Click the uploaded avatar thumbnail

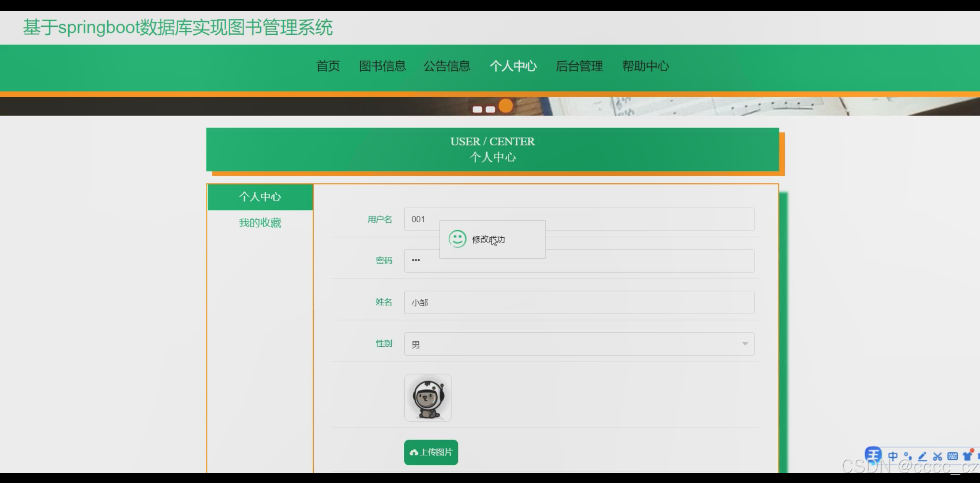[x=428, y=398]
